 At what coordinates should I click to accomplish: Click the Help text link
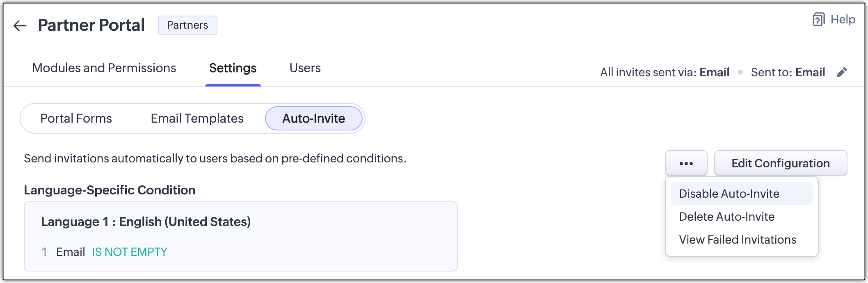tap(843, 19)
